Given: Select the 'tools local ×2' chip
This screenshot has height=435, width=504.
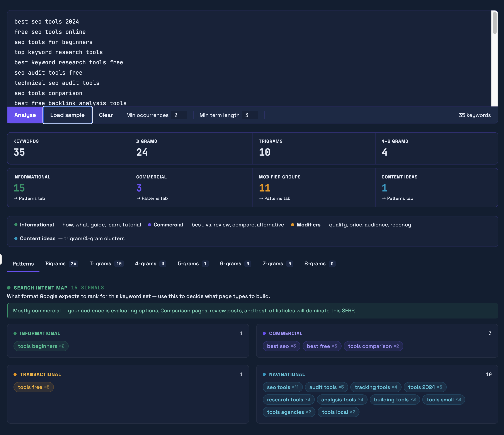Looking at the screenshot, I should pos(339,412).
